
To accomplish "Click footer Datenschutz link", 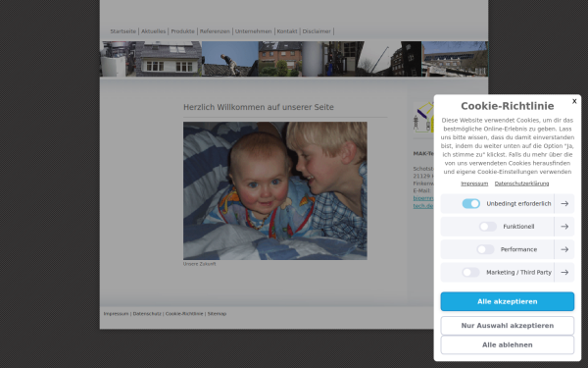I will (x=147, y=314).
